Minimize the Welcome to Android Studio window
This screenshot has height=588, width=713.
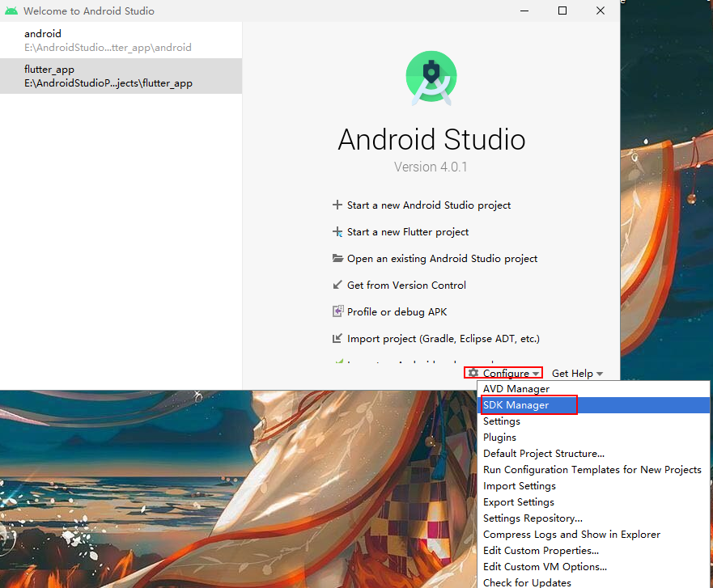[x=524, y=11]
